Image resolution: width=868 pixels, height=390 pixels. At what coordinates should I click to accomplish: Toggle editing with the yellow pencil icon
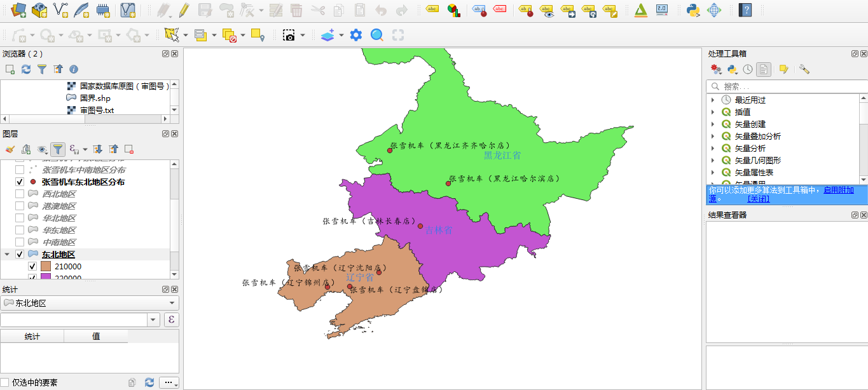click(184, 10)
